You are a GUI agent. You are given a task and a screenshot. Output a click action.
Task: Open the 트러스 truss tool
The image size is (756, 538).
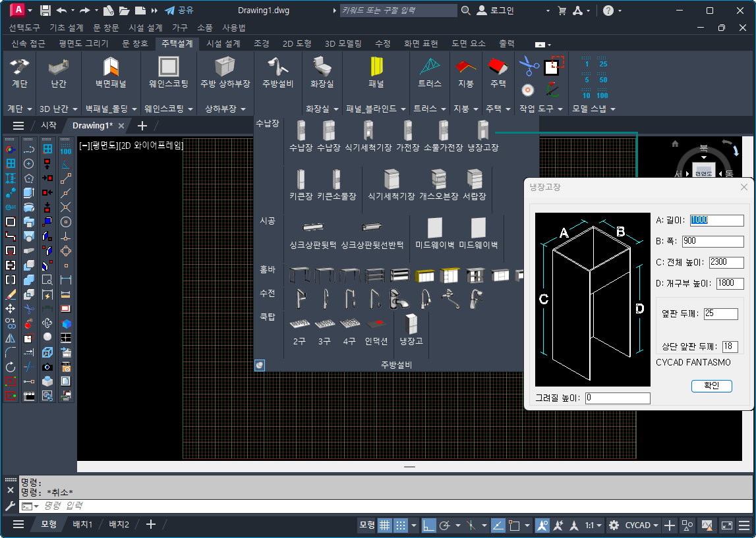point(429,72)
